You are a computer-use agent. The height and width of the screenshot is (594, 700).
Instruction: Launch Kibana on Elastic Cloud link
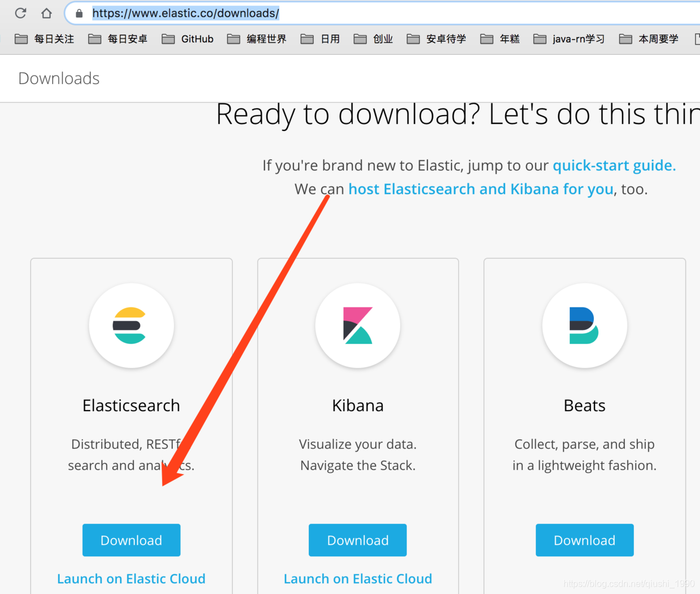click(358, 579)
